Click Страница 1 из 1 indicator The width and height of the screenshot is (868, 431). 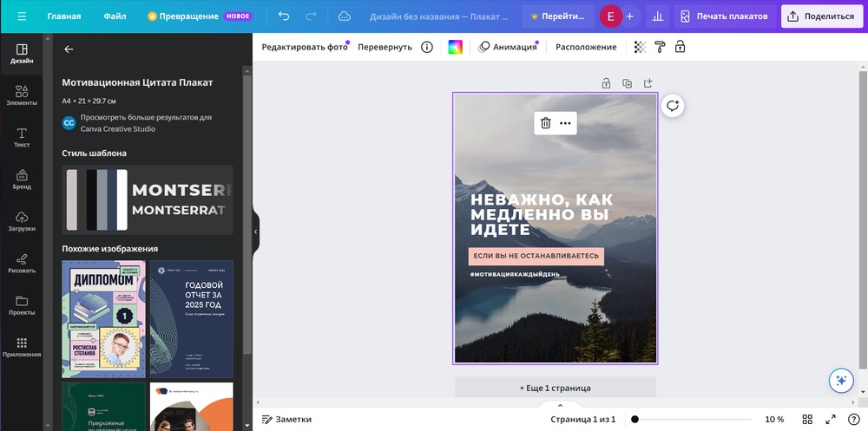pyautogui.click(x=583, y=420)
